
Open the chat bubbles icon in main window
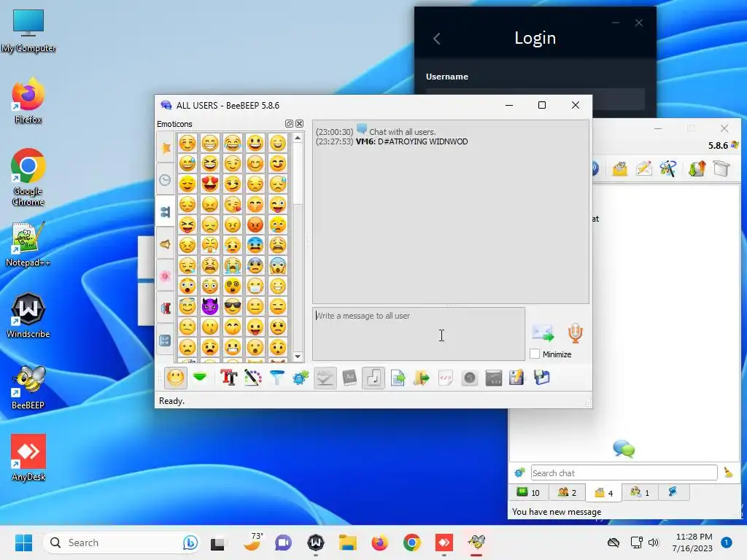coord(624,448)
